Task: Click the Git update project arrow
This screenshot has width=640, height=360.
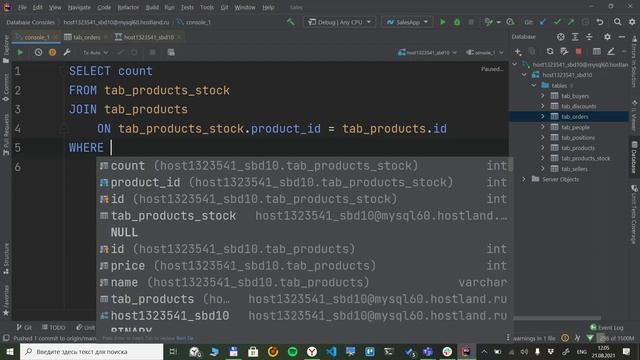Action: pos(542,22)
